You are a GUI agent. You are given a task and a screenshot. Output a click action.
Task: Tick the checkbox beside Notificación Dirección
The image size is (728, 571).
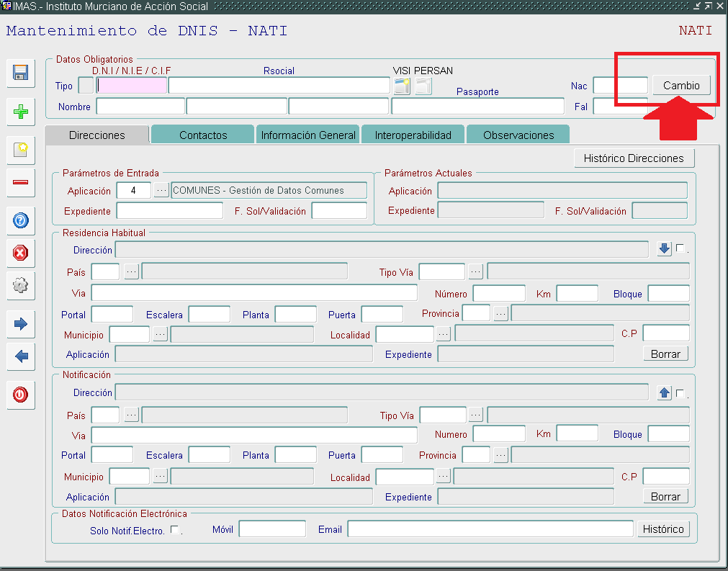(680, 393)
